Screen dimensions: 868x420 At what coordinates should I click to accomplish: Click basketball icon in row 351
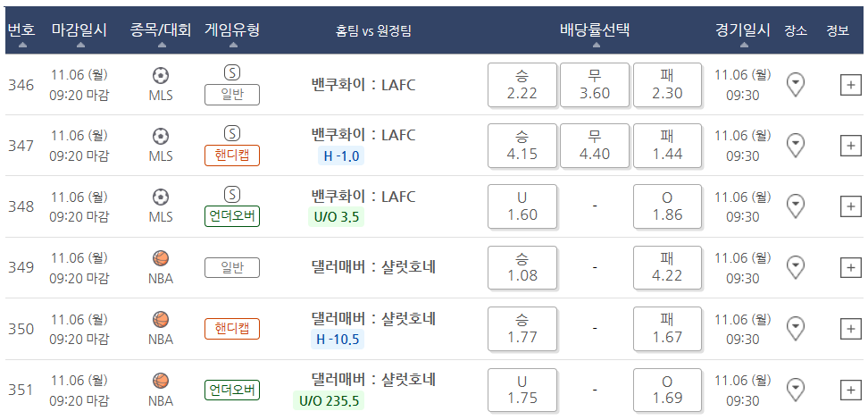pyautogui.click(x=161, y=381)
